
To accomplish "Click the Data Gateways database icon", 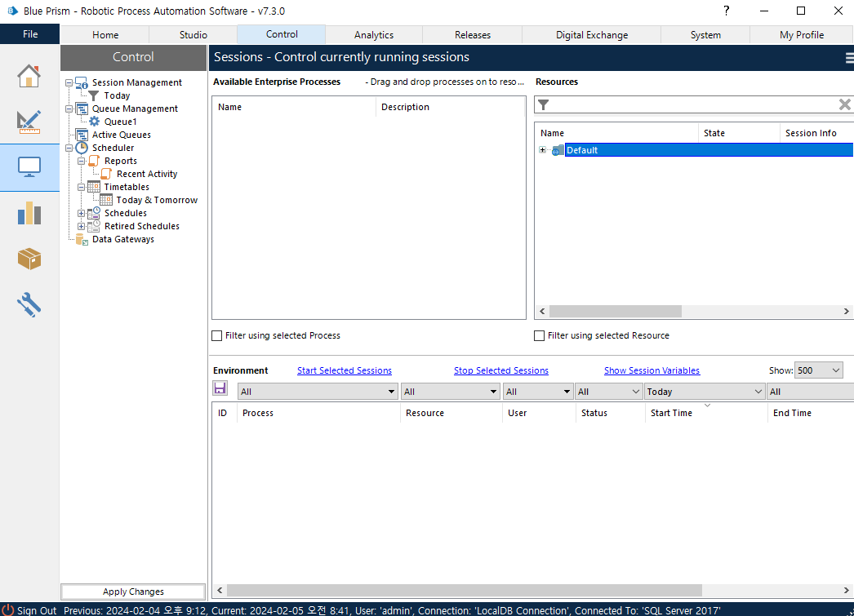I will pos(82,239).
